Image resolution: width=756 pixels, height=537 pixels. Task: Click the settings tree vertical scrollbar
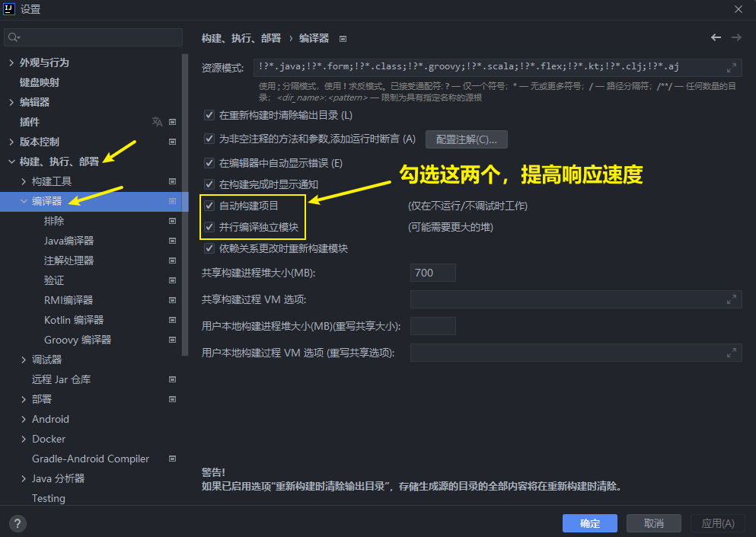185,206
